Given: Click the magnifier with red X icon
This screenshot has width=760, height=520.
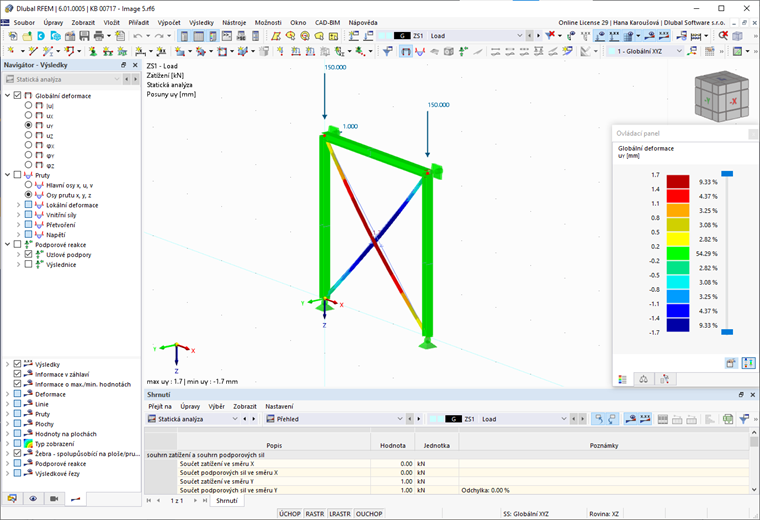Looking at the screenshot, I should 723,36.
